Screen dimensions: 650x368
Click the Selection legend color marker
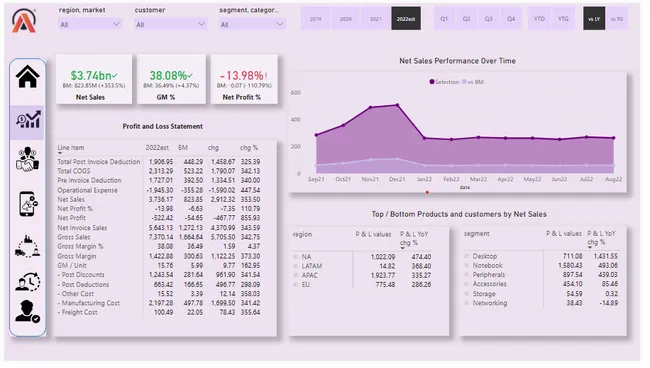pos(432,82)
